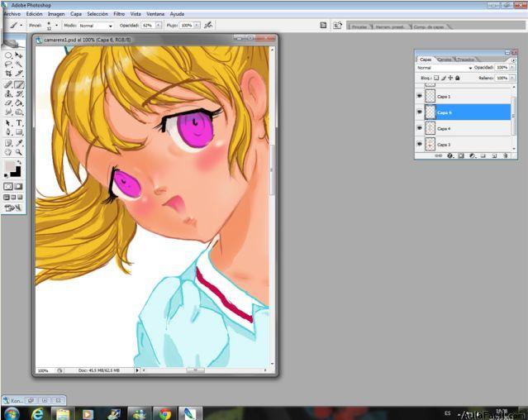The height and width of the screenshot is (420, 528).
Task: Toggle lock all padlock icon
Action: [457, 78]
